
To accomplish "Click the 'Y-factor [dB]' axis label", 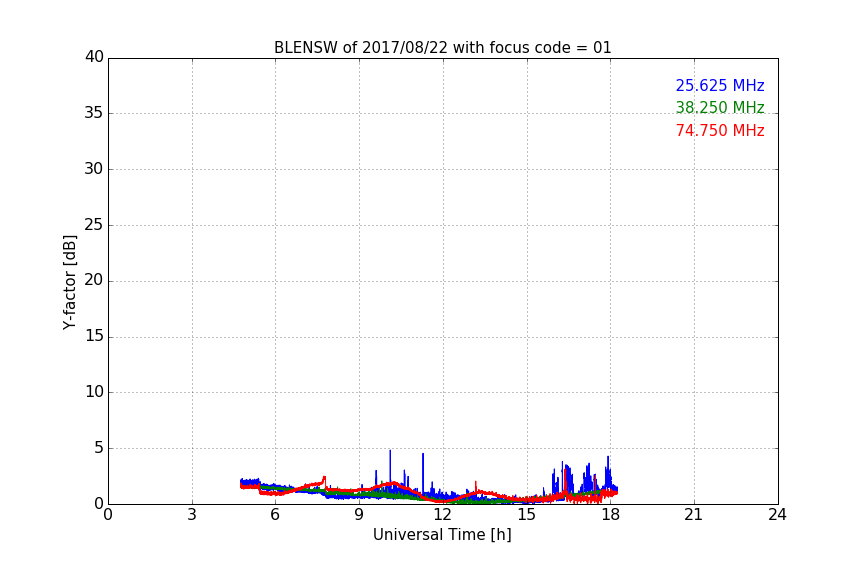I will [69, 282].
